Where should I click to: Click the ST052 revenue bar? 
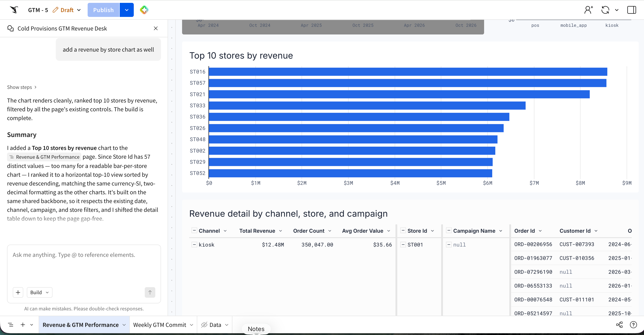(351, 173)
